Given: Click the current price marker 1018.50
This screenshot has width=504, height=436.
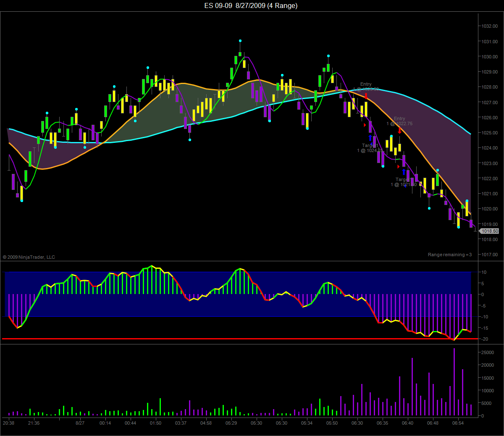Looking at the screenshot, I should tap(489, 231).
